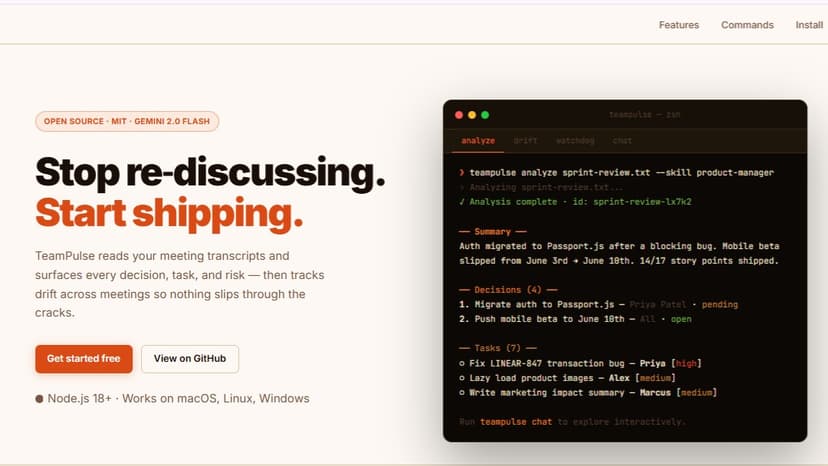
Task: Click 'Push mobile beta to June 10th' decision
Action: coord(549,319)
